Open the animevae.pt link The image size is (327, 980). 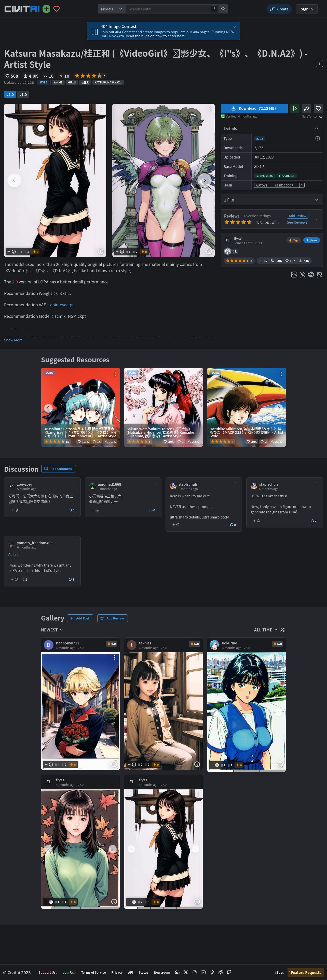[x=62, y=305]
